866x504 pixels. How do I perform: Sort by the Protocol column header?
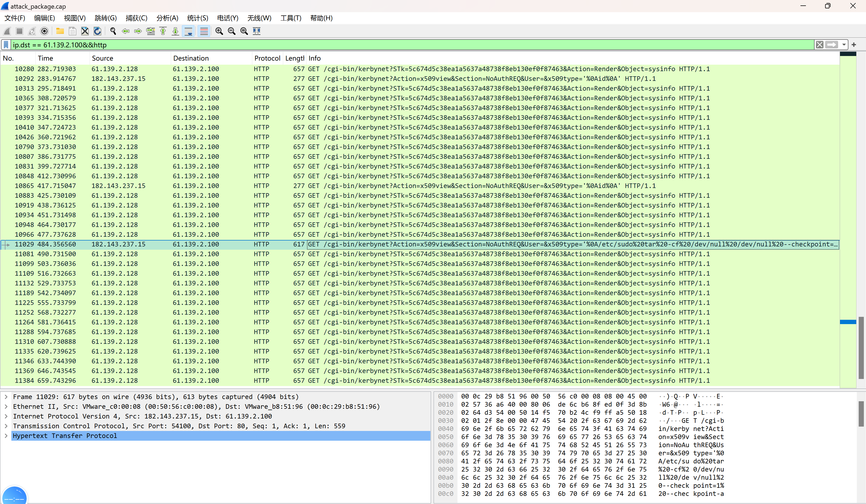click(x=267, y=58)
